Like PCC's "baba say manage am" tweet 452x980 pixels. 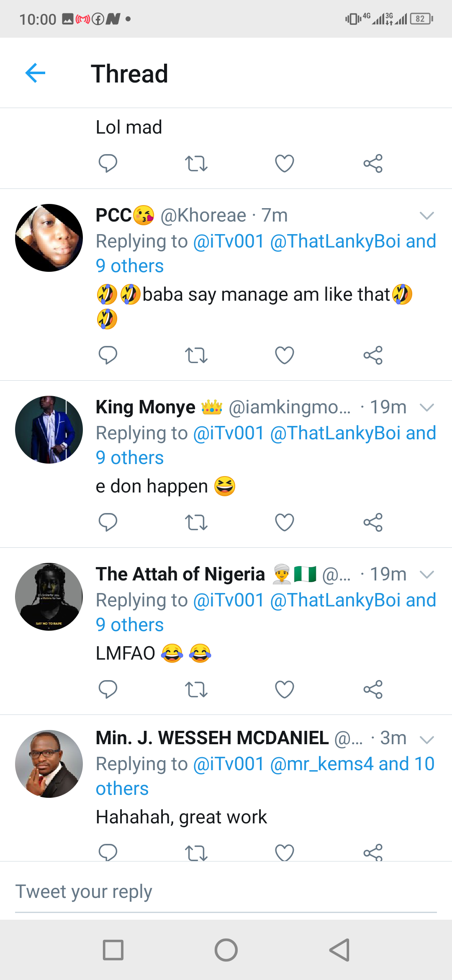coord(285,355)
